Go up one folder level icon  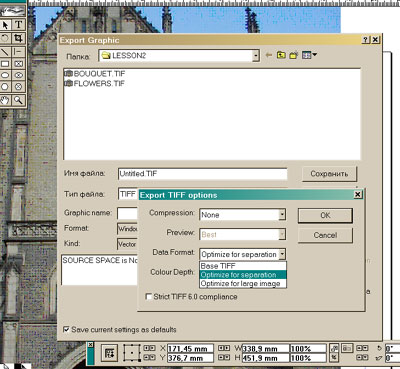[x=281, y=55]
